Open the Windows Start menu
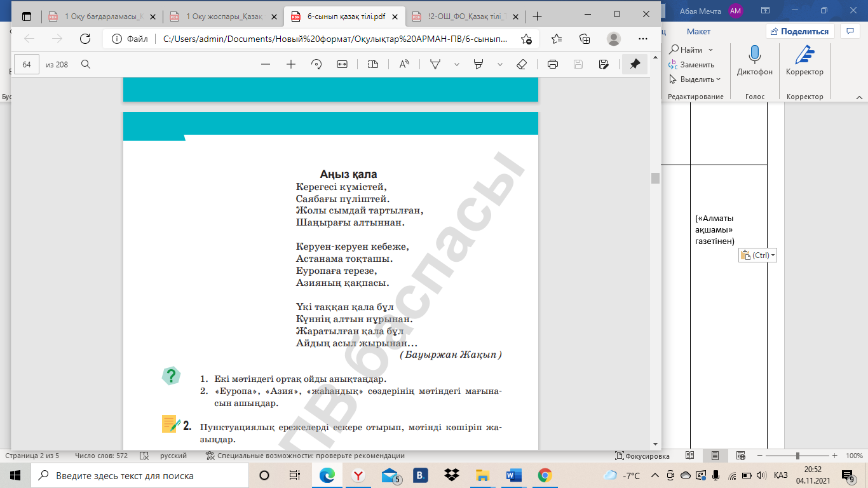 15,475
